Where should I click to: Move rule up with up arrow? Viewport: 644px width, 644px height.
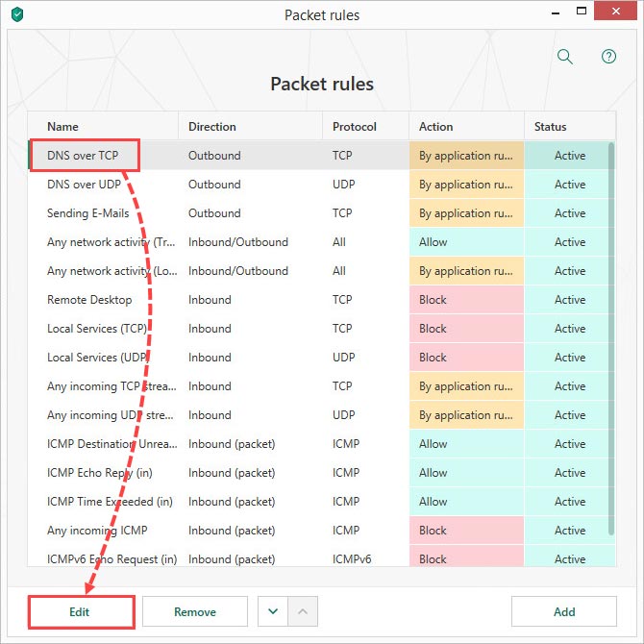(302, 611)
